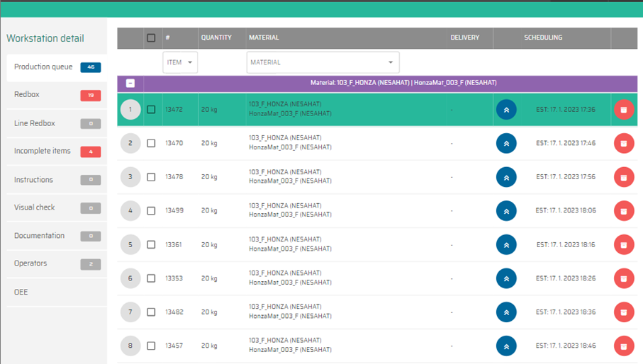Select the checkbox for item 13499

click(x=151, y=211)
